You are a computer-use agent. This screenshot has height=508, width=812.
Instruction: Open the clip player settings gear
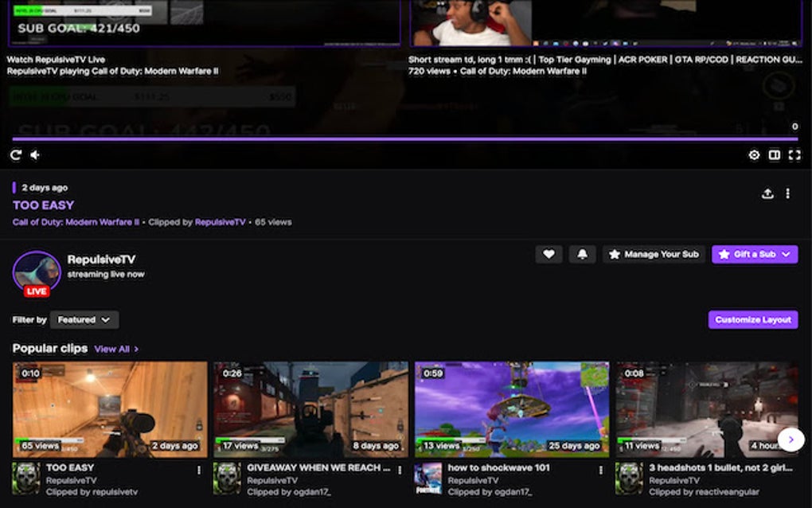pos(754,154)
